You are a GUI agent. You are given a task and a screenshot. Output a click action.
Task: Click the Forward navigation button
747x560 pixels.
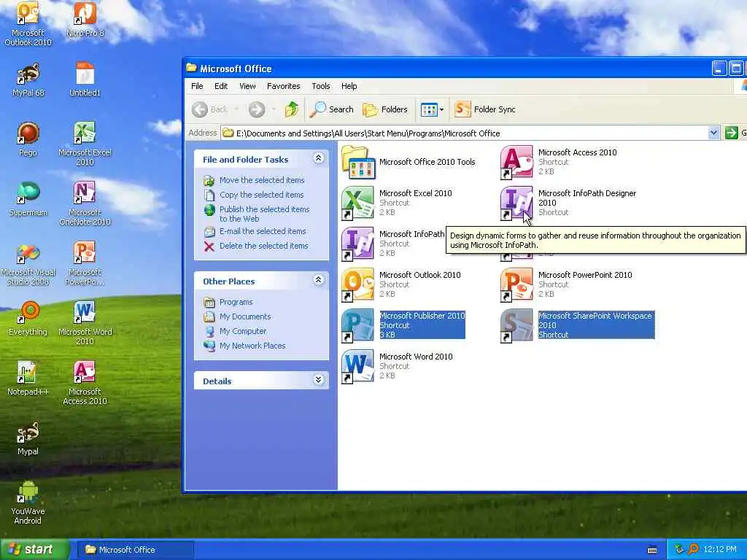[x=258, y=109]
